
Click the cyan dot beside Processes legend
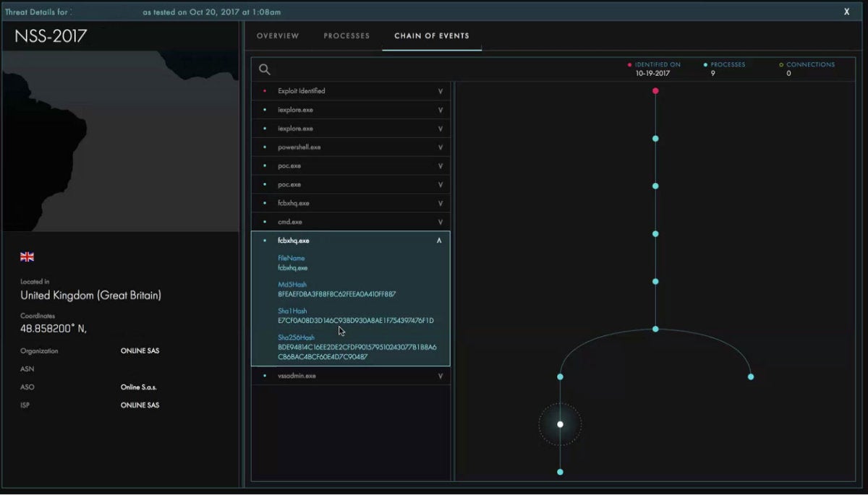pyautogui.click(x=705, y=65)
